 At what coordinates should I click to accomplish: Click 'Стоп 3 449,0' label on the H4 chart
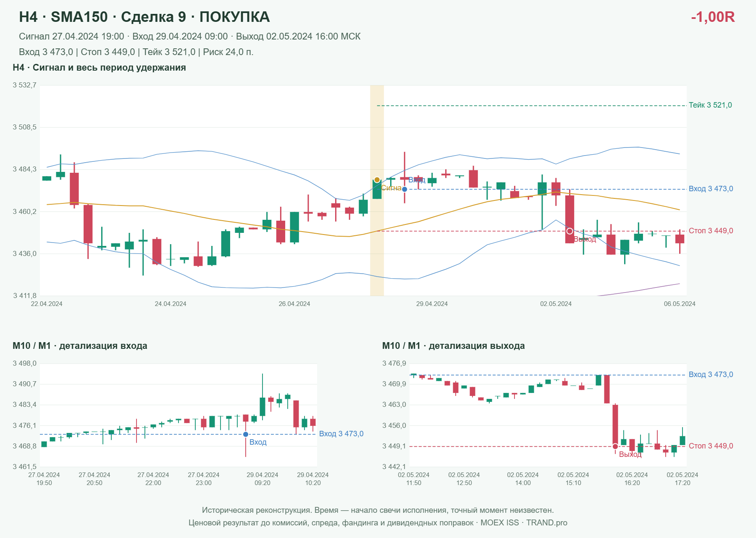(711, 231)
